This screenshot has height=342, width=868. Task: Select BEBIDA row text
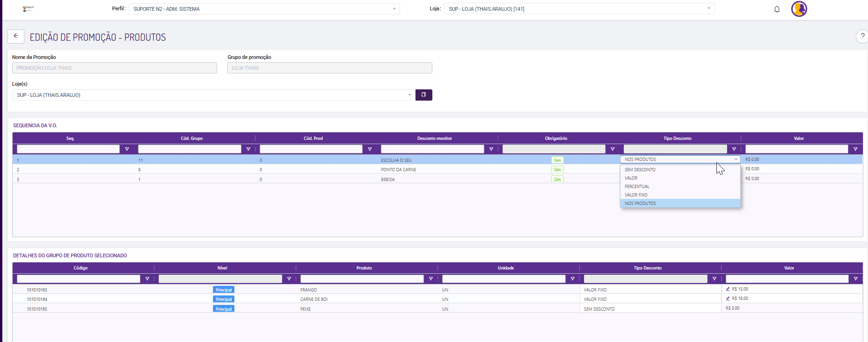pyautogui.click(x=388, y=180)
